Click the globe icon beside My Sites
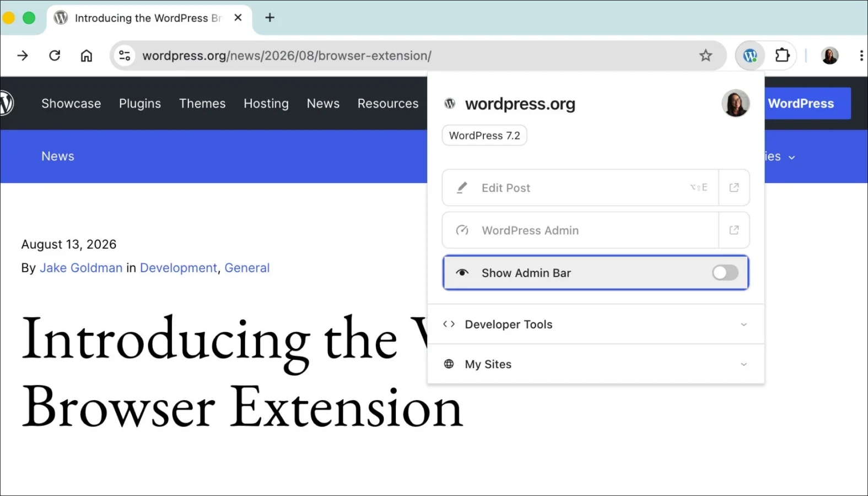Image resolution: width=868 pixels, height=496 pixels. (x=449, y=364)
